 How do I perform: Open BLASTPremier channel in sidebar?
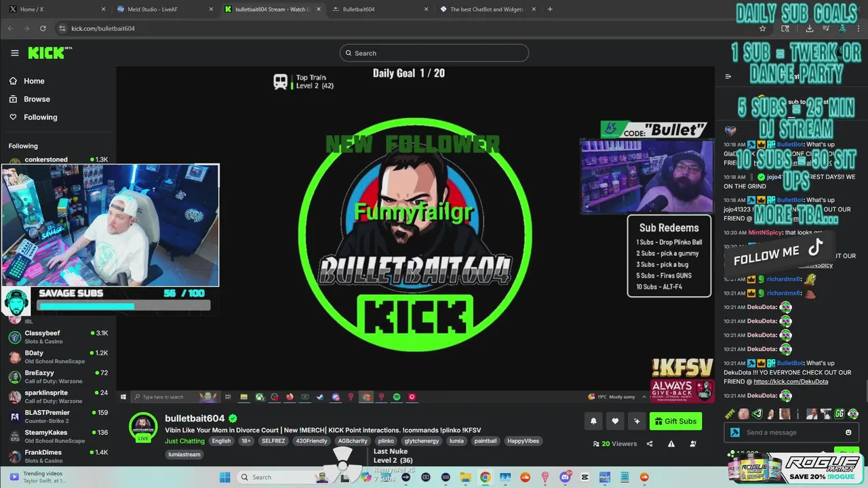tap(58, 416)
